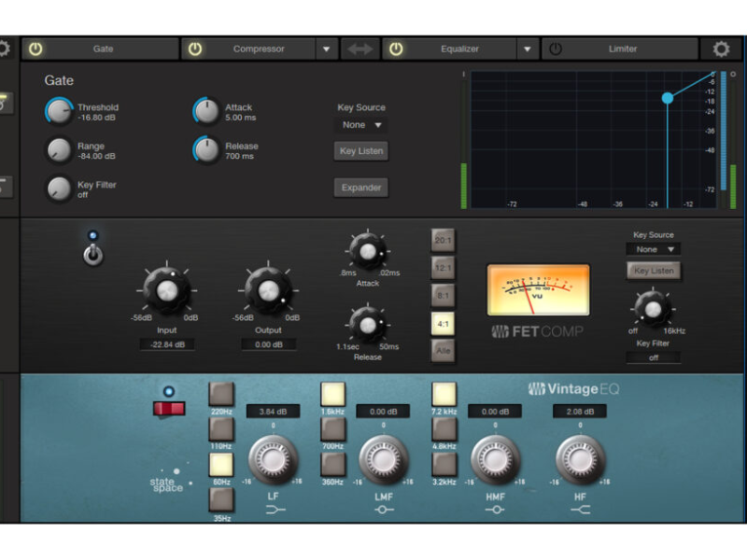Select the Equalizer tab
747x560 pixels.
coord(459,49)
